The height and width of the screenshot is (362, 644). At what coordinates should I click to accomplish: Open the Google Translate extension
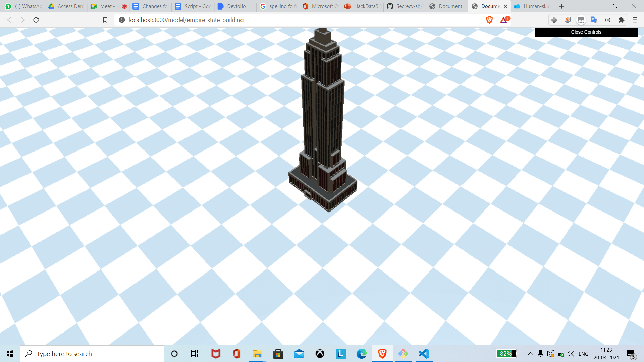point(594,20)
